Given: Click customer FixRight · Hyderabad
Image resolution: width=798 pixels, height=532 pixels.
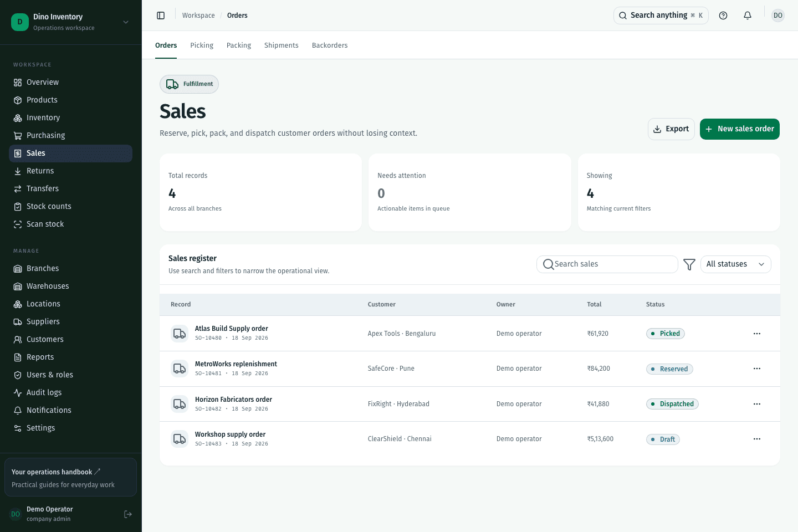Looking at the screenshot, I should (398, 404).
